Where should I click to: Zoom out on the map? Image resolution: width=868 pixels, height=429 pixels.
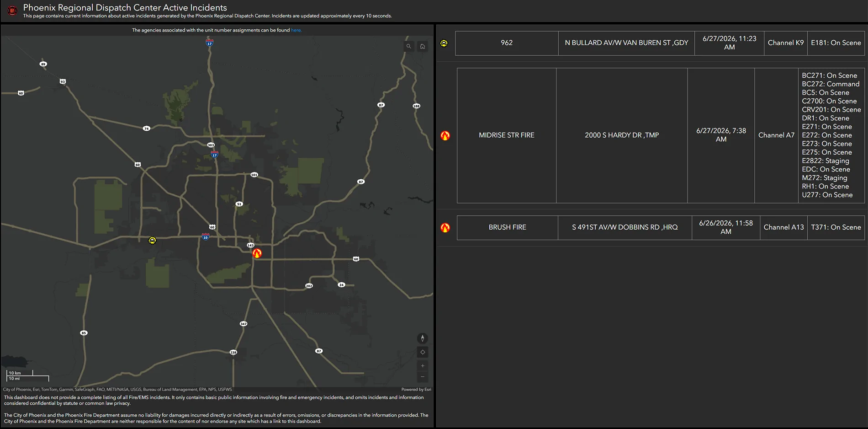(x=423, y=377)
